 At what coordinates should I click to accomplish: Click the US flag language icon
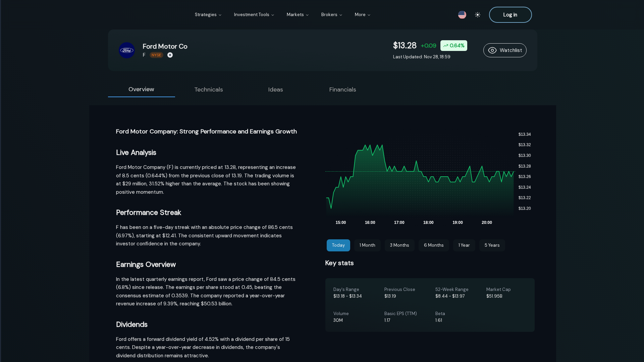(462, 15)
